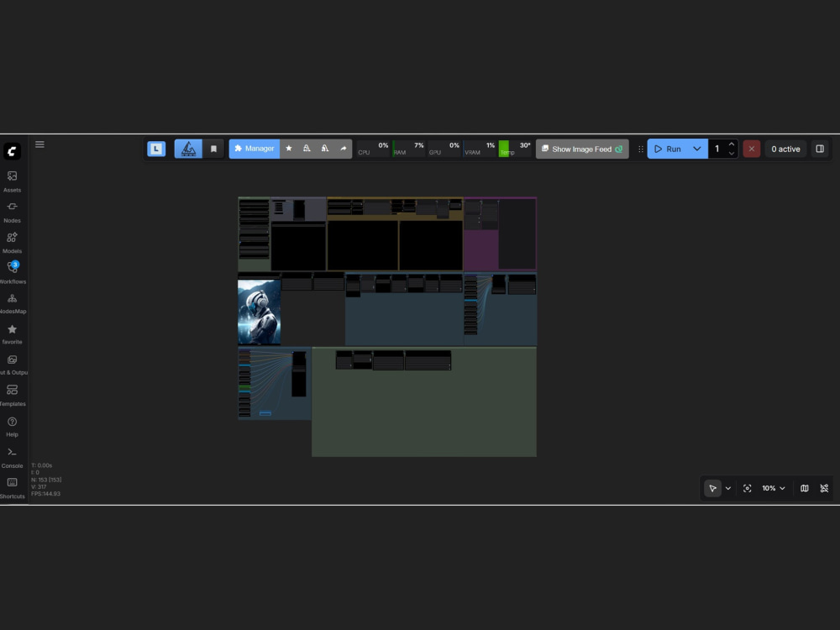
Task: Choose the select cursor tool
Action: pos(712,488)
